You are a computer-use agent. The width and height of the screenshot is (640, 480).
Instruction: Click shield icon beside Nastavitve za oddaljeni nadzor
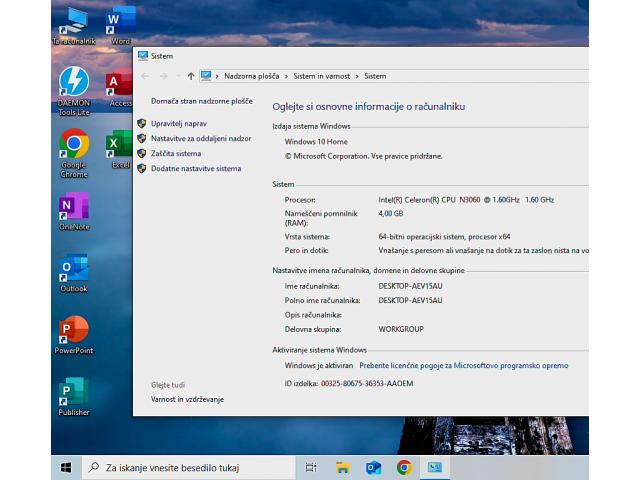142,138
